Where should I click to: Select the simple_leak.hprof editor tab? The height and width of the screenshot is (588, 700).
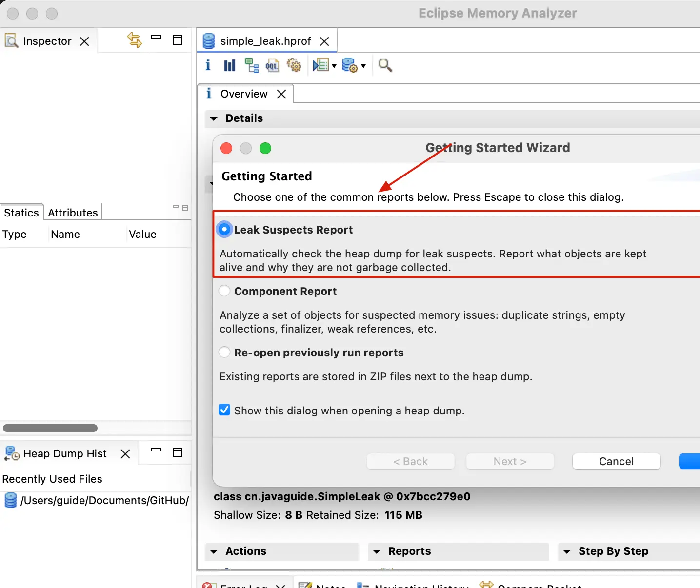tap(265, 41)
